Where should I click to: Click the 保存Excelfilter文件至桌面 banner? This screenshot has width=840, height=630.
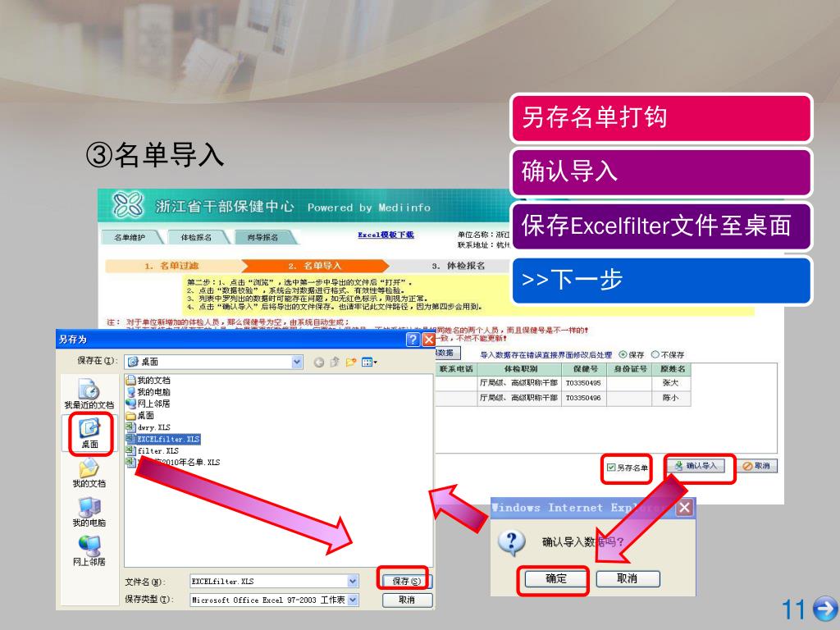(661, 226)
